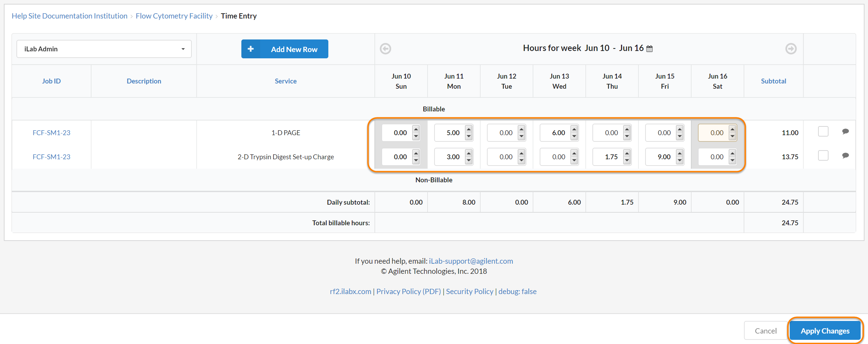Sort by Service column header
This screenshot has width=868, height=344.
[285, 81]
